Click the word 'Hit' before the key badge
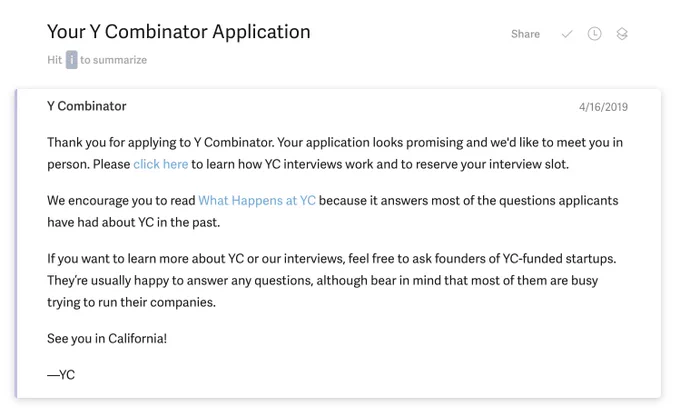The width and height of the screenshot is (680, 416). (x=55, y=60)
